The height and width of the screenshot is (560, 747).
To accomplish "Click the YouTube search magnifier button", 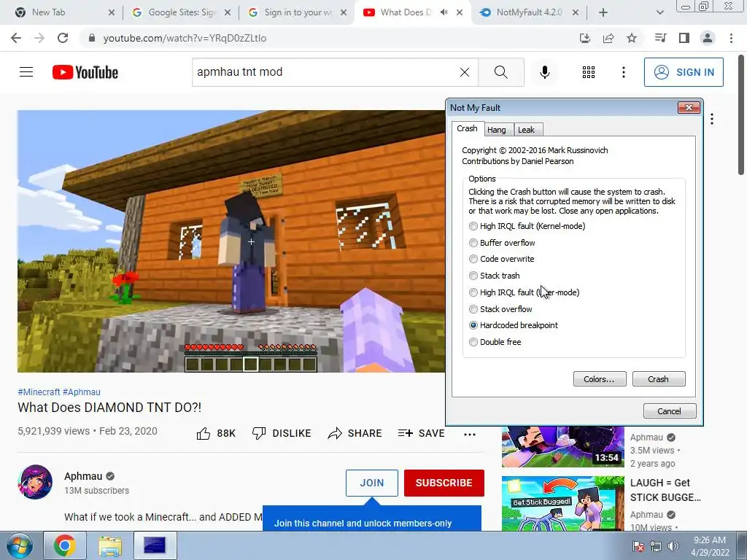I will 500,72.
